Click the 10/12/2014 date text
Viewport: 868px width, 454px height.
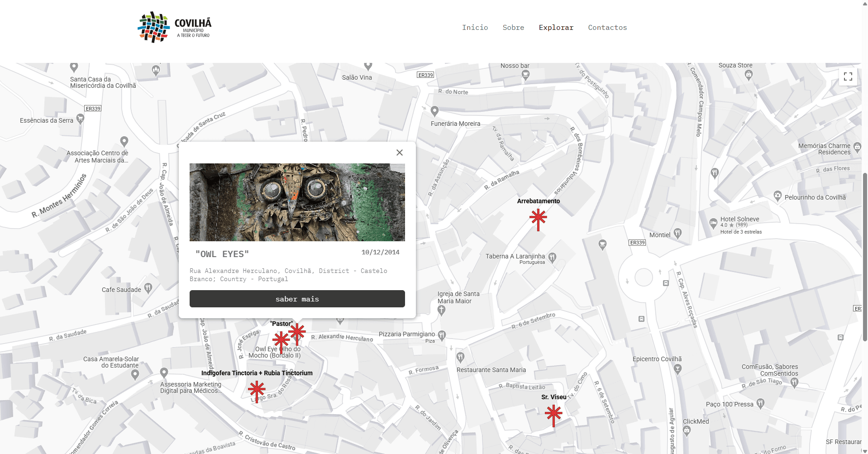coord(380,252)
